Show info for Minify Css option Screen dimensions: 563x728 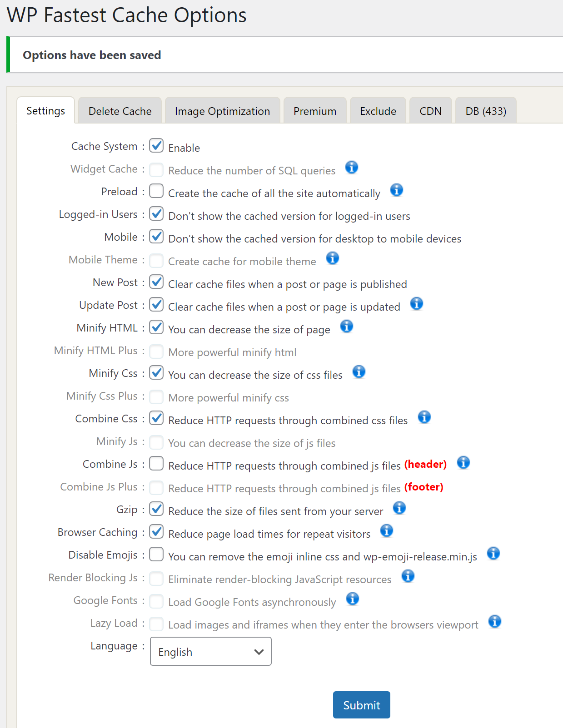pos(359,371)
